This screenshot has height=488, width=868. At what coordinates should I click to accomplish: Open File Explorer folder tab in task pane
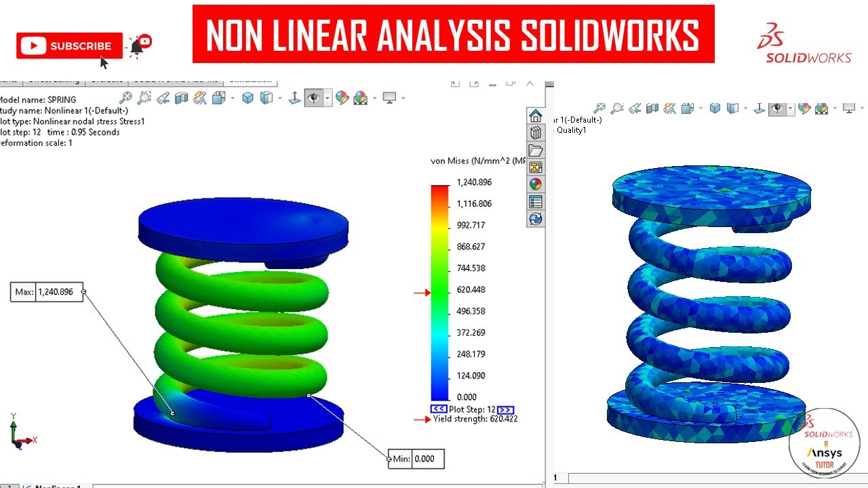[x=536, y=150]
